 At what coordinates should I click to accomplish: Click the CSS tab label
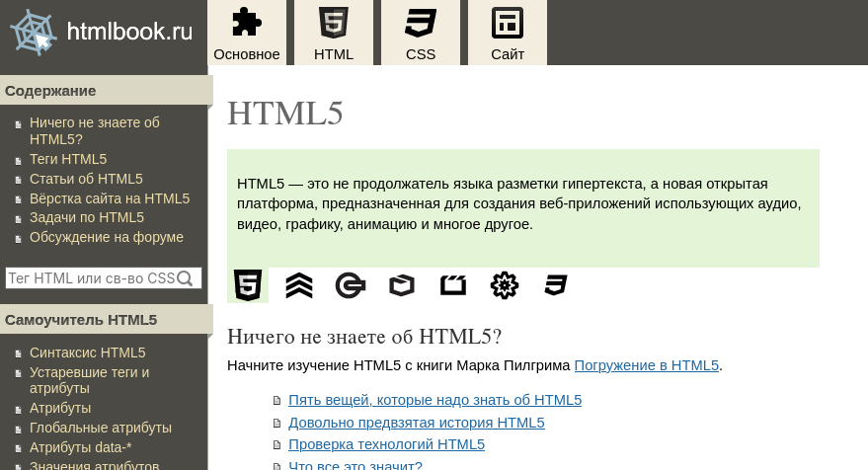(x=420, y=54)
